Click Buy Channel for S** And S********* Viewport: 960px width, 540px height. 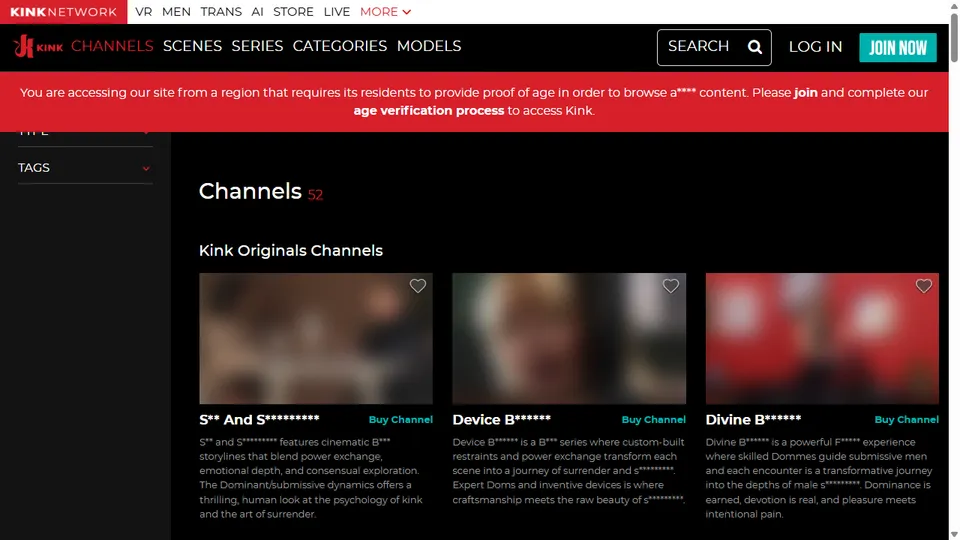(x=400, y=419)
